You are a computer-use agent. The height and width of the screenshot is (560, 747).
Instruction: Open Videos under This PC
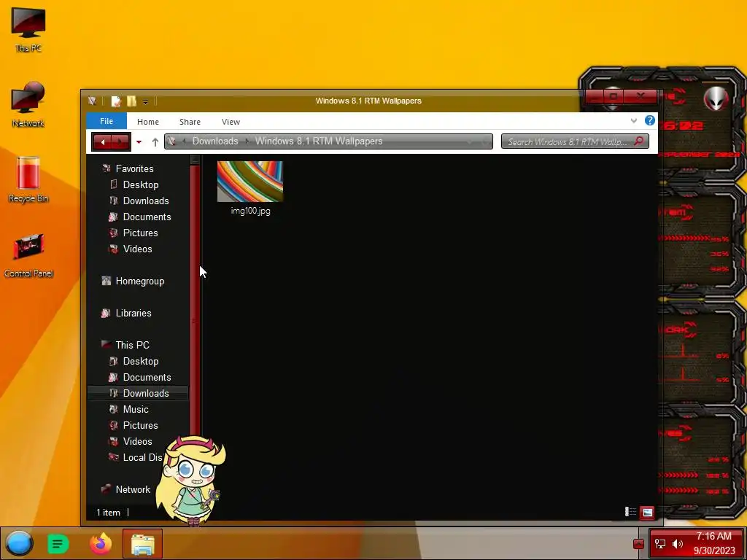click(137, 441)
